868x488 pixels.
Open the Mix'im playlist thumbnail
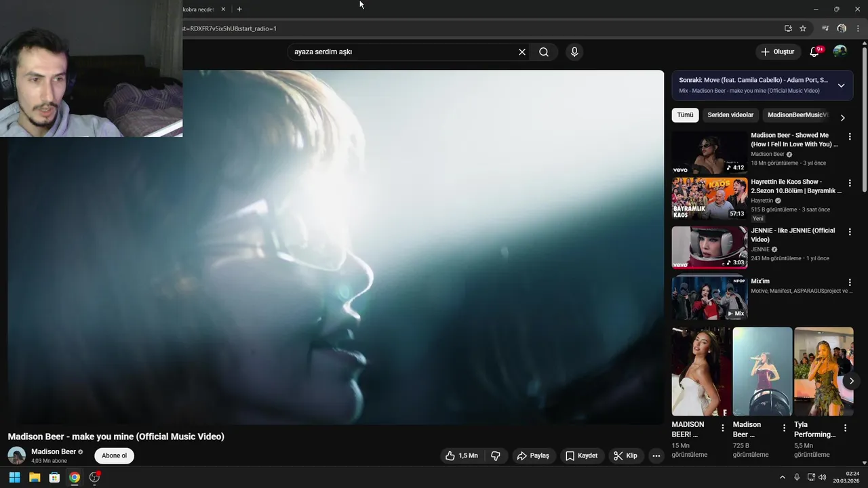click(709, 297)
